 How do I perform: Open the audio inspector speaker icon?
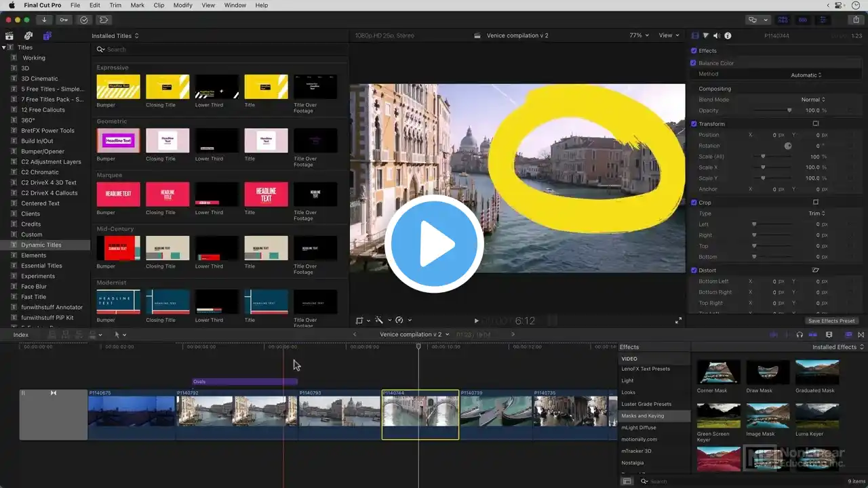pyautogui.click(x=717, y=36)
